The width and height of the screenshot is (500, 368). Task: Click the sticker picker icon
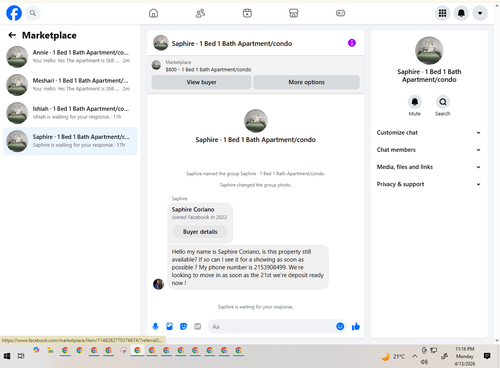coord(183,326)
